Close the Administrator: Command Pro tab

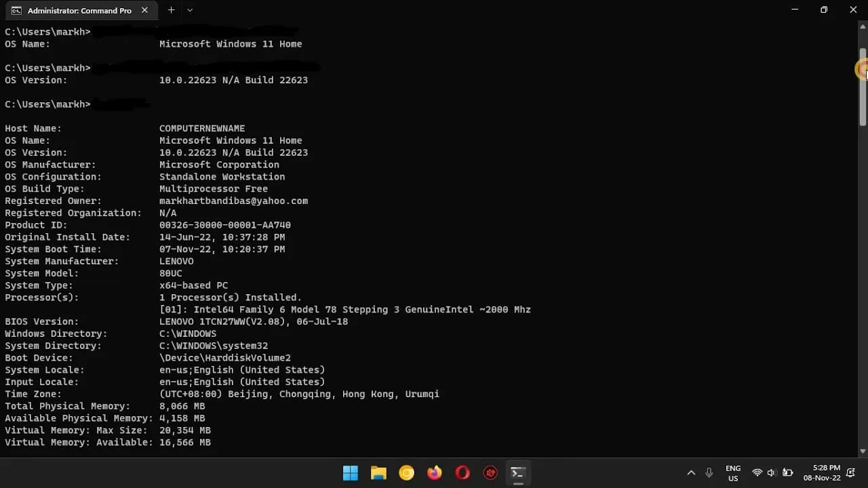[143, 10]
